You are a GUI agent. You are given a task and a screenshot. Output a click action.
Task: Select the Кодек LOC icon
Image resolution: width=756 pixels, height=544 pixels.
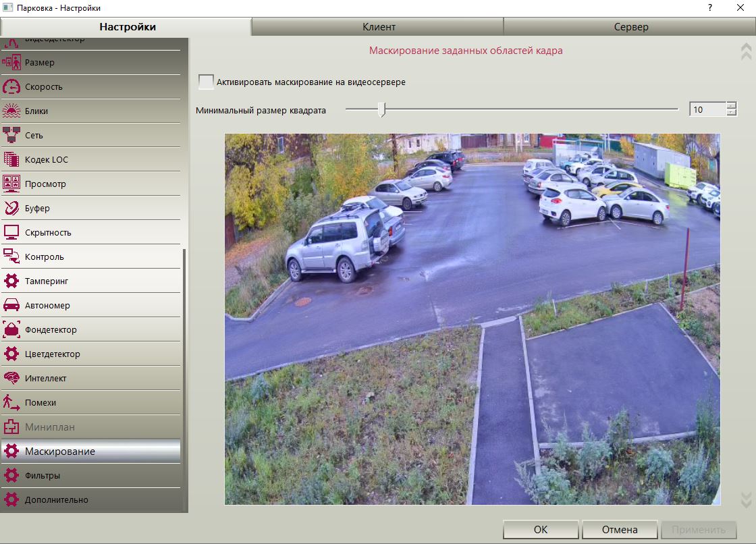11,159
